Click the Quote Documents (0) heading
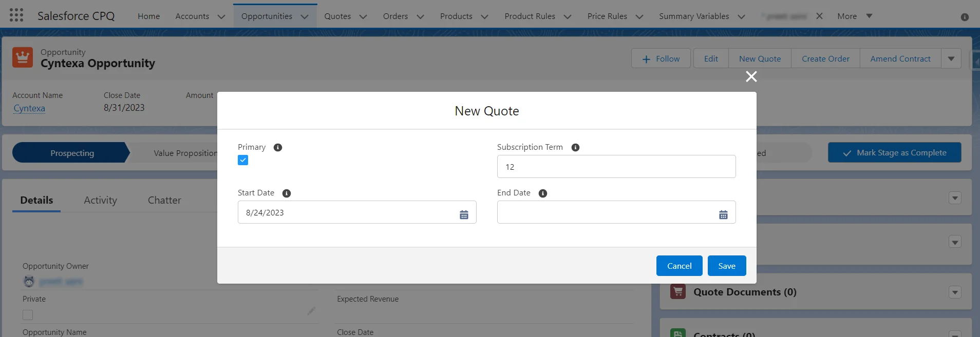 pyautogui.click(x=745, y=292)
